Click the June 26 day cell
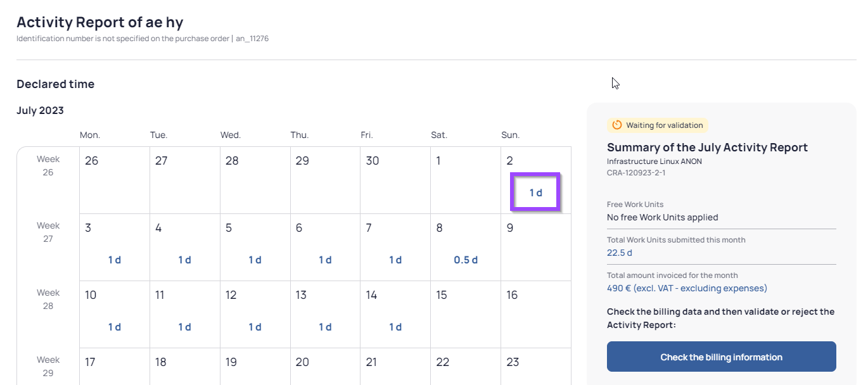Screen dimensions: 868x385 point(115,180)
